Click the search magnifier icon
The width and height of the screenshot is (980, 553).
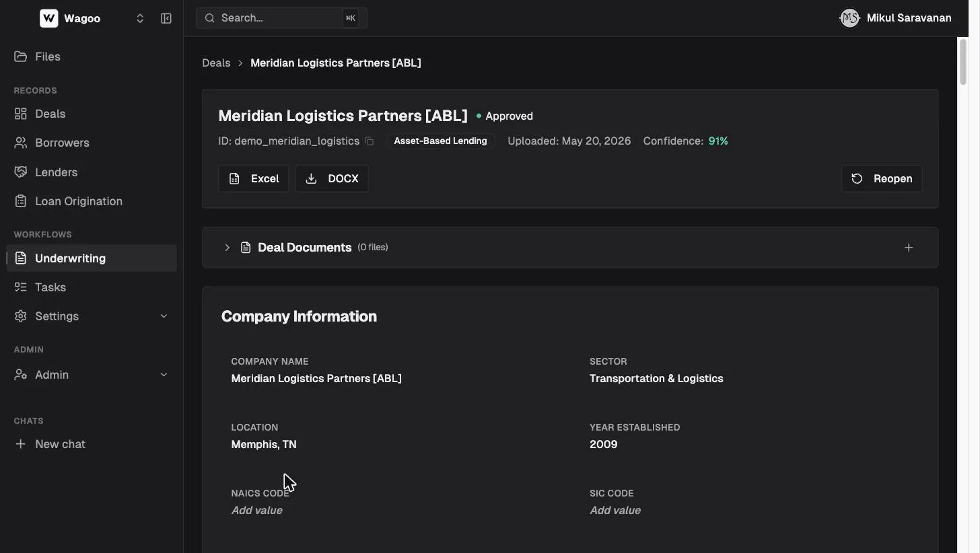pos(210,18)
